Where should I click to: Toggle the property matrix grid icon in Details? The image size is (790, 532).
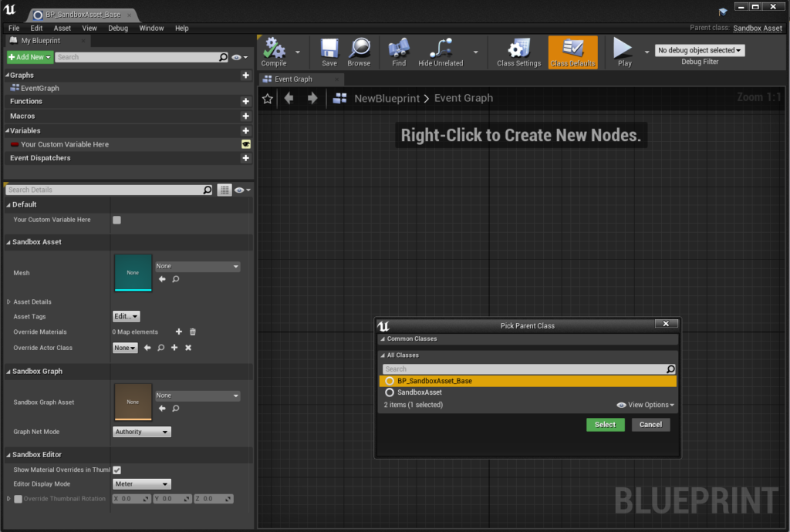point(225,190)
